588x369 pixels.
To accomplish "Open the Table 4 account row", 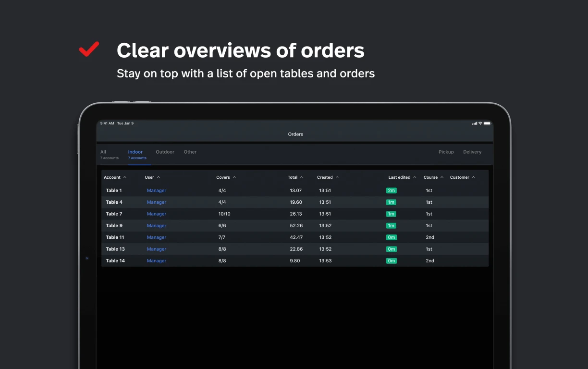I will pos(295,202).
